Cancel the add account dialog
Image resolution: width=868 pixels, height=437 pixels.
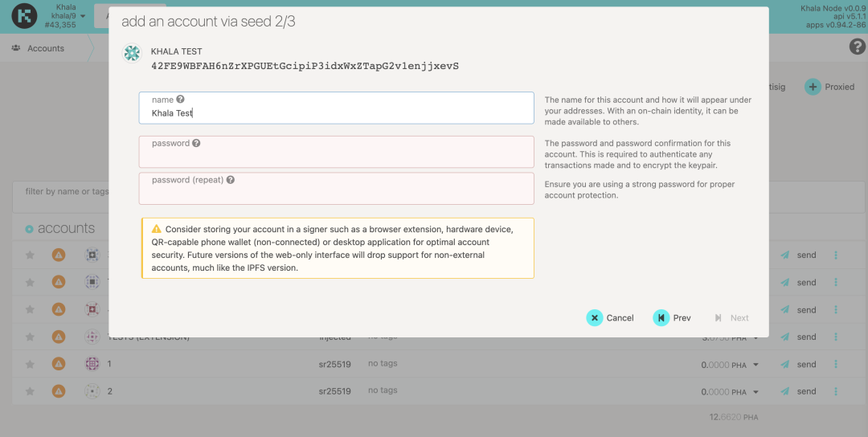pos(610,317)
